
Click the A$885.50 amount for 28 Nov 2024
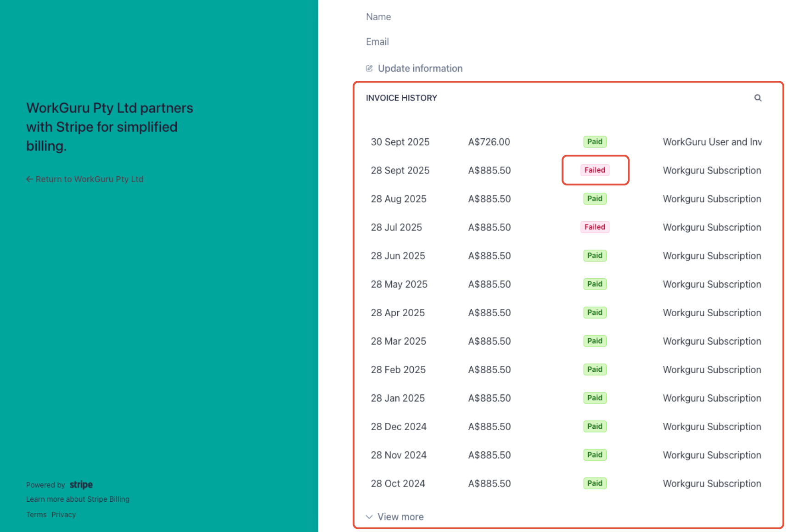tap(490, 455)
